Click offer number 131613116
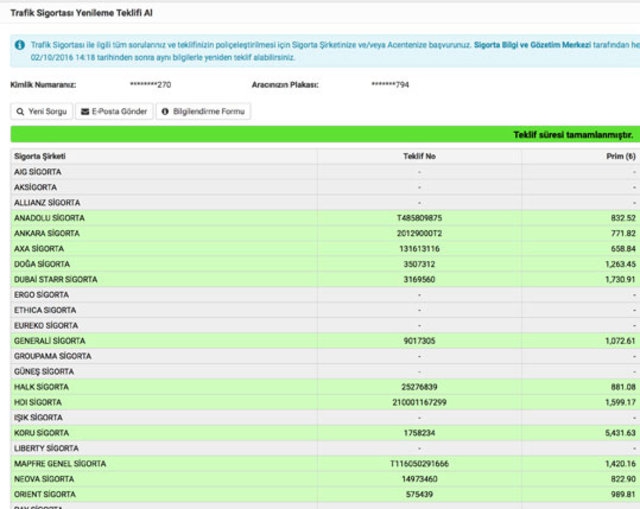This screenshot has width=640, height=509. point(419,249)
